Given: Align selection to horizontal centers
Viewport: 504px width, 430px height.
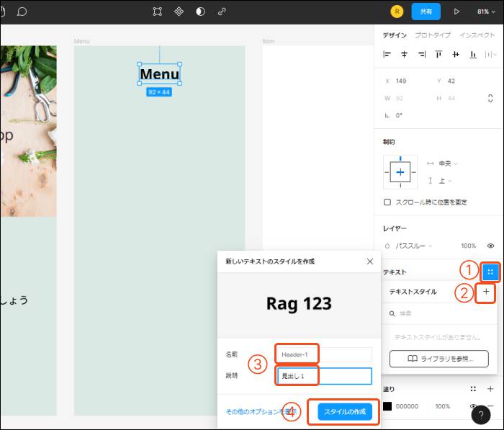Looking at the screenshot, I should tap(404, 54).
